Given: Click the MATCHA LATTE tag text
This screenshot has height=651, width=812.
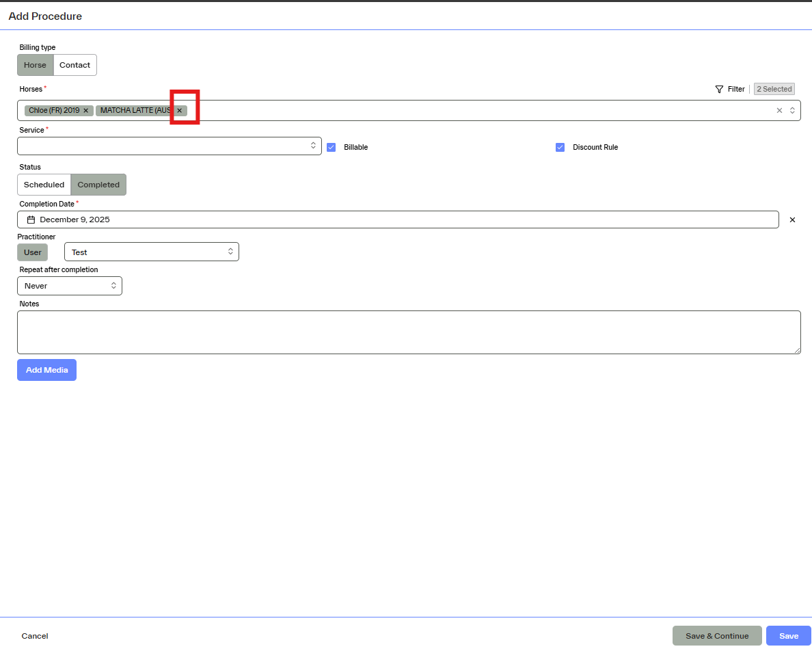Looking at the screenshot, I should click(136, 110).
